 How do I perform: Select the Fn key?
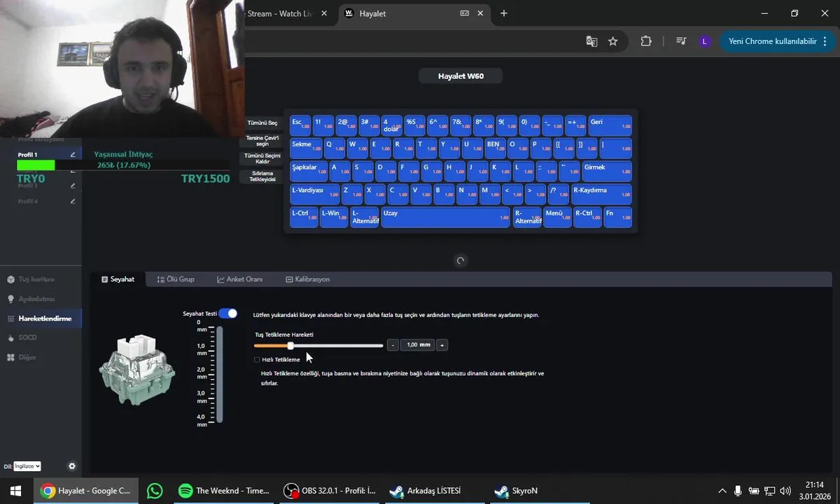[x=617, y=217]
